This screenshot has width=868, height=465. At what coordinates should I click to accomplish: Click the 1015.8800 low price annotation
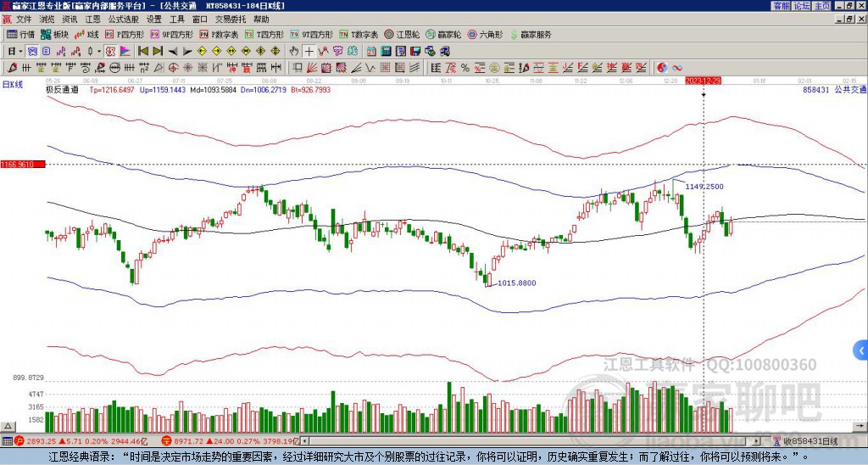click(517, 283)
